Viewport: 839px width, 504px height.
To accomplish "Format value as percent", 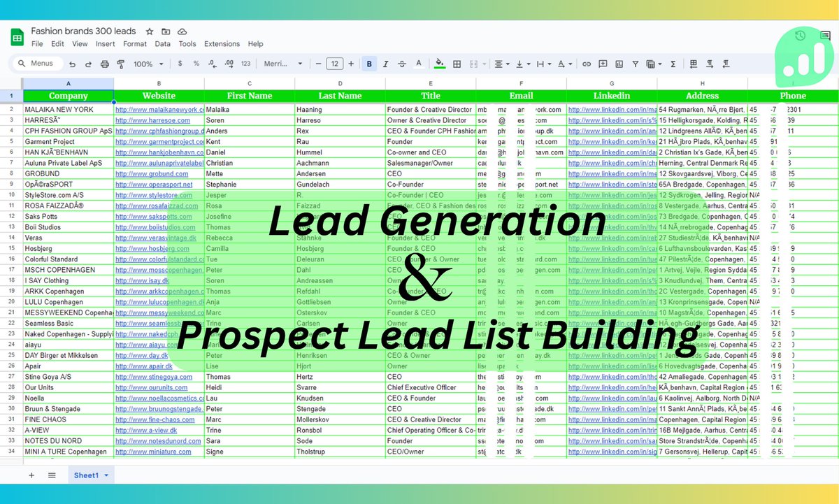I will click(x=196, y=64).
